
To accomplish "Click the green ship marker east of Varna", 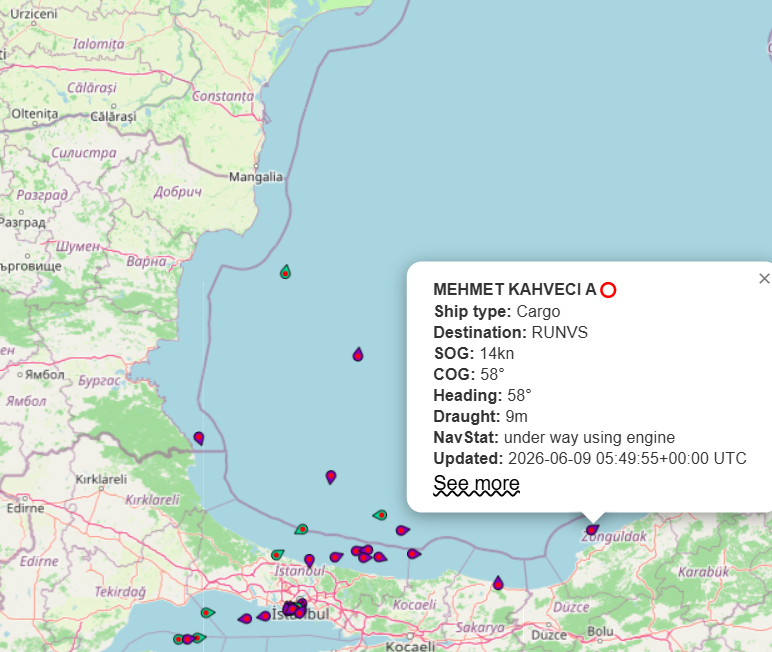I will 286,272.
